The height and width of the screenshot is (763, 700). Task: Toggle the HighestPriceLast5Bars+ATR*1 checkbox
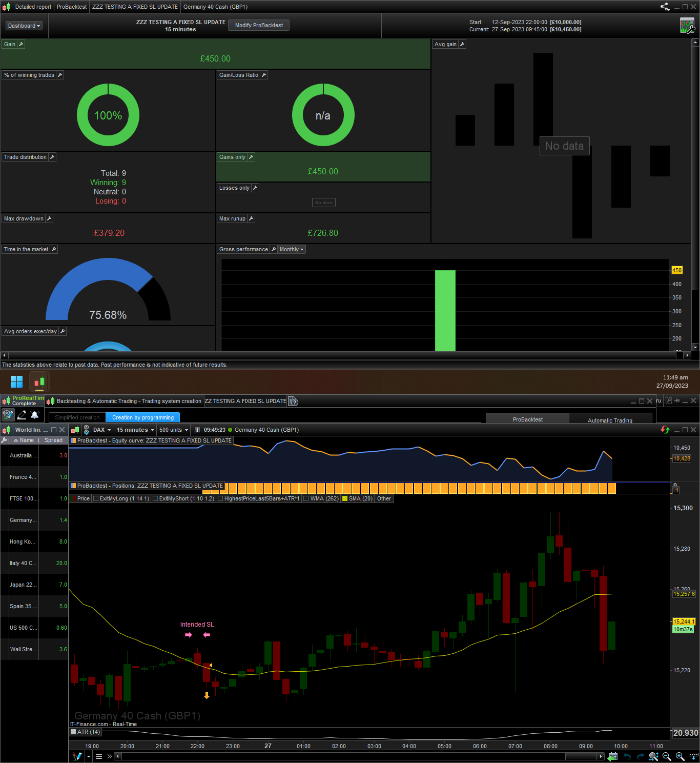pos(220,498)
